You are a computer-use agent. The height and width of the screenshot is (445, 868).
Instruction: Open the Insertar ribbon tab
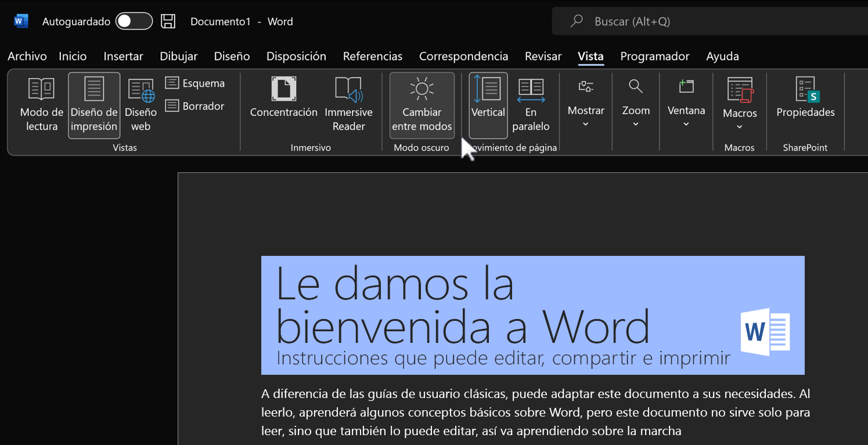(x=123, y=56)
